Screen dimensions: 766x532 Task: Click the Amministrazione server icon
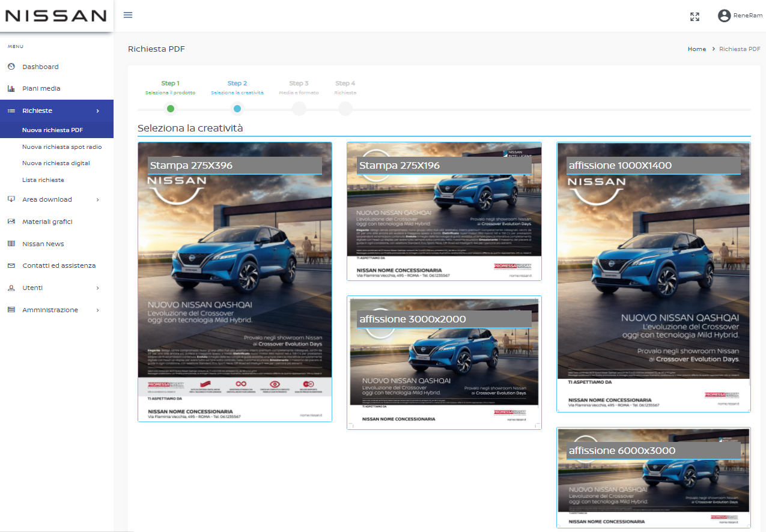coord(11,310)
